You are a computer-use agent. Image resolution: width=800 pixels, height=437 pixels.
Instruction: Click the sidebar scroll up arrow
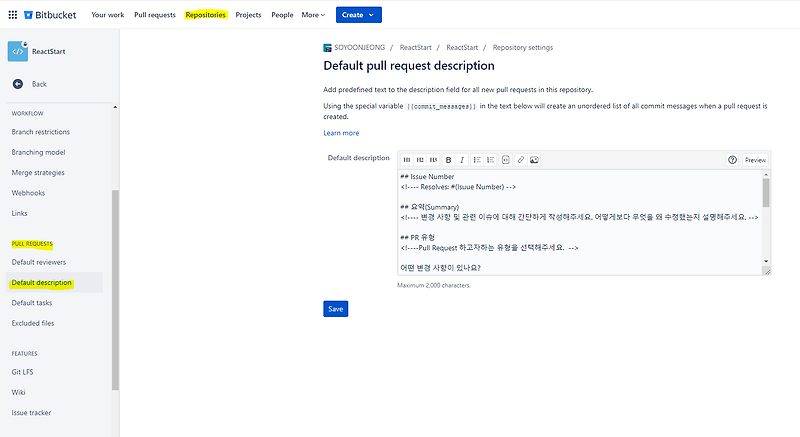click(115, 107)
